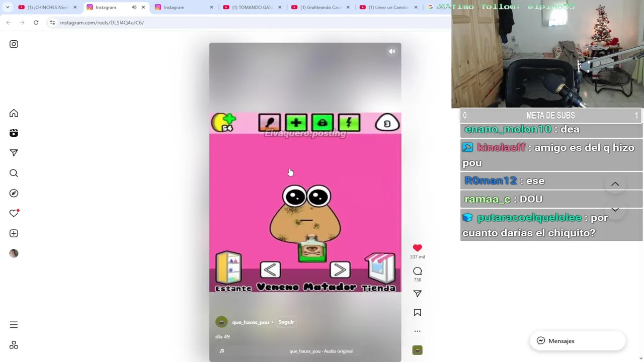Image resolution: width=644 pixels, height=362 pixels.
Task: Share the reel via paper plane
Action: [417, 294]
